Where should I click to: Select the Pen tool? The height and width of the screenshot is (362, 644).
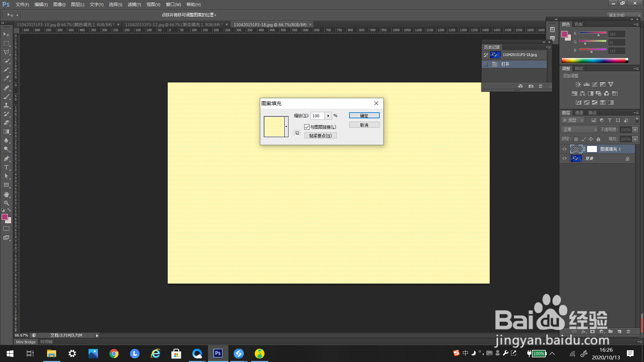pyautogui.click(x=6, y=158)
